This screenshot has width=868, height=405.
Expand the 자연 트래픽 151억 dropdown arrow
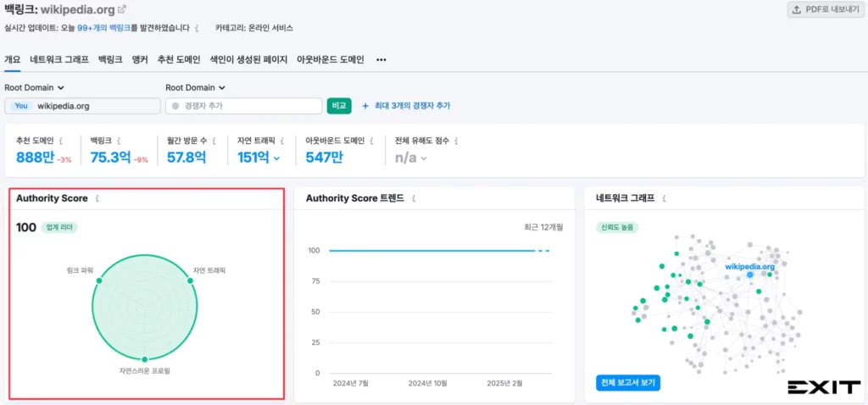coord(277,158)
